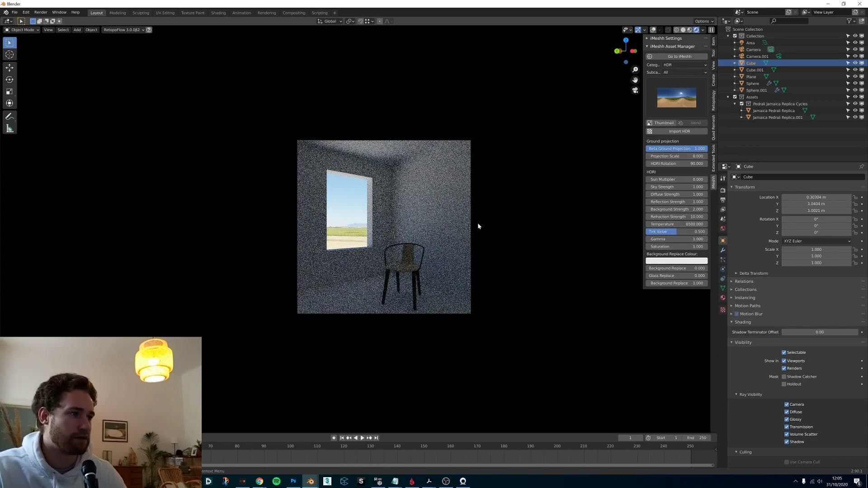This screenshot has height=488, width=868.
Task: Open Photoshop from the taskbar
Action: 293,481
